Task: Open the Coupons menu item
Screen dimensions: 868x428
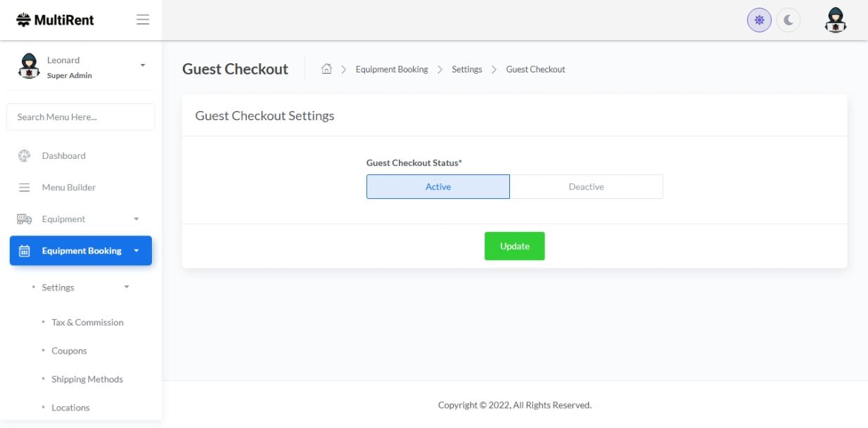Action: (69, 351)
